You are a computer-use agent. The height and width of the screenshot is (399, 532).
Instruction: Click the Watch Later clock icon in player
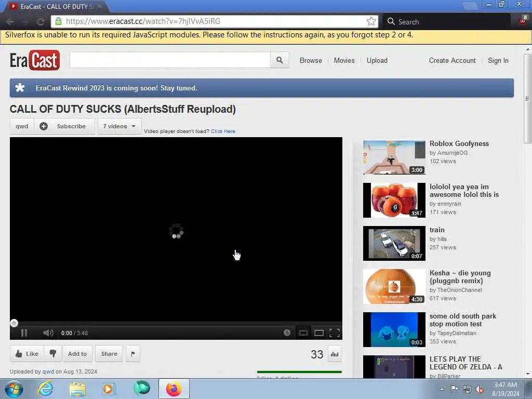[x=287, y=333]
